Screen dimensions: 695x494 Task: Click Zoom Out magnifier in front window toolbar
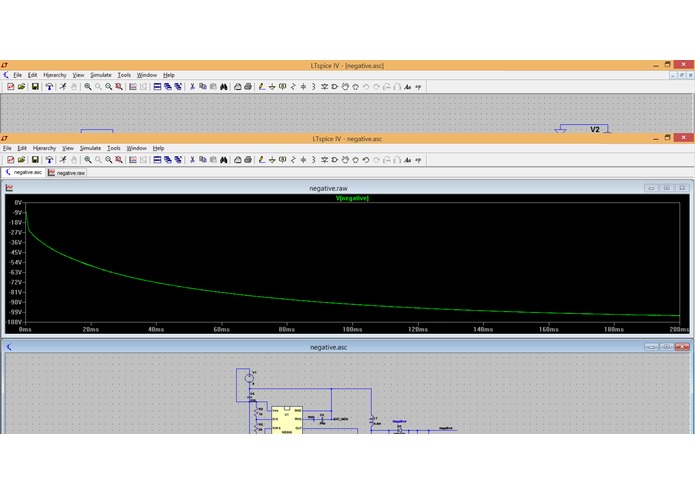pyautogui.click(x=109, y=160)
